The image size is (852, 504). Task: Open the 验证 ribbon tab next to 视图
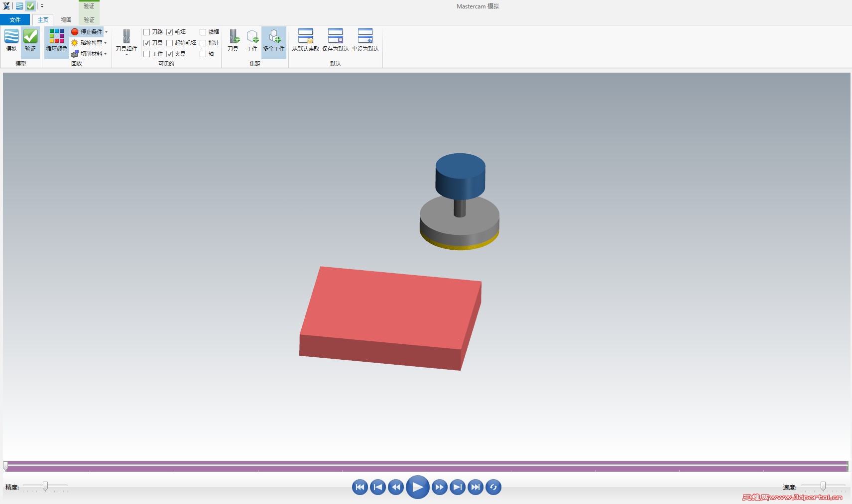(89, 20)
